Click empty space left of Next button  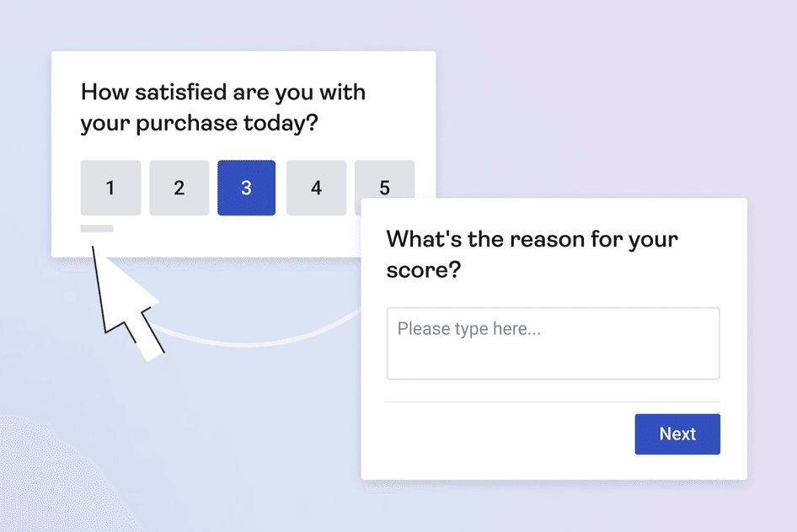[x=505, y=434]
